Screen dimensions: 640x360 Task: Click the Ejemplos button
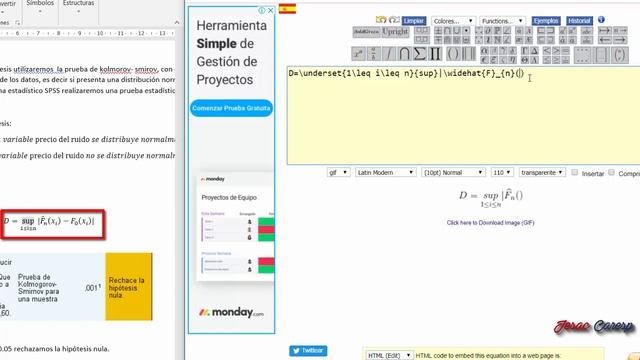point(546,21)
